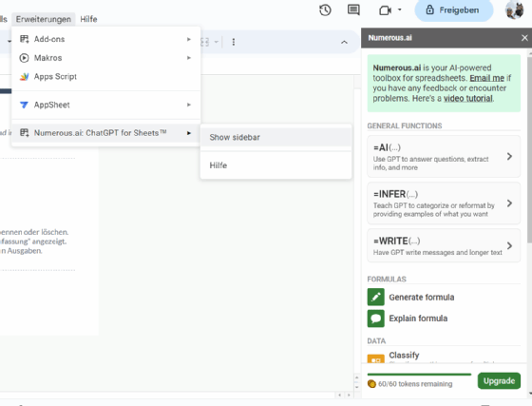Click the tokens remaining progress bar
532x406 pixels.
(419, 375)
